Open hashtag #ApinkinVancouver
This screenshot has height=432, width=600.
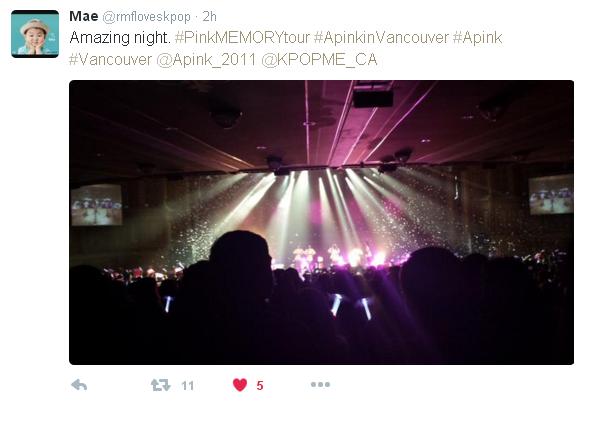(x=381, y=37)
